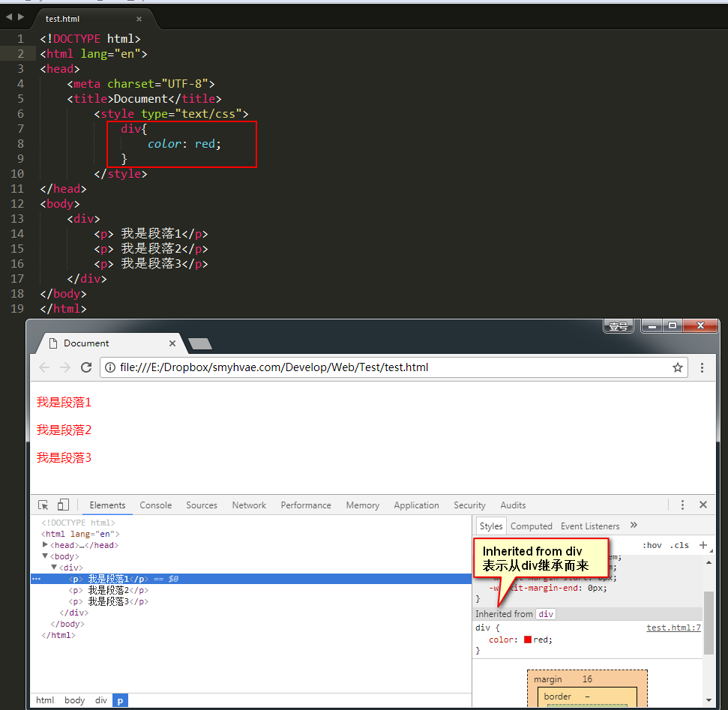This screenshot has height=710, width=728.
Task: Select the Styles sidebar tab
Action: (491, 526)
